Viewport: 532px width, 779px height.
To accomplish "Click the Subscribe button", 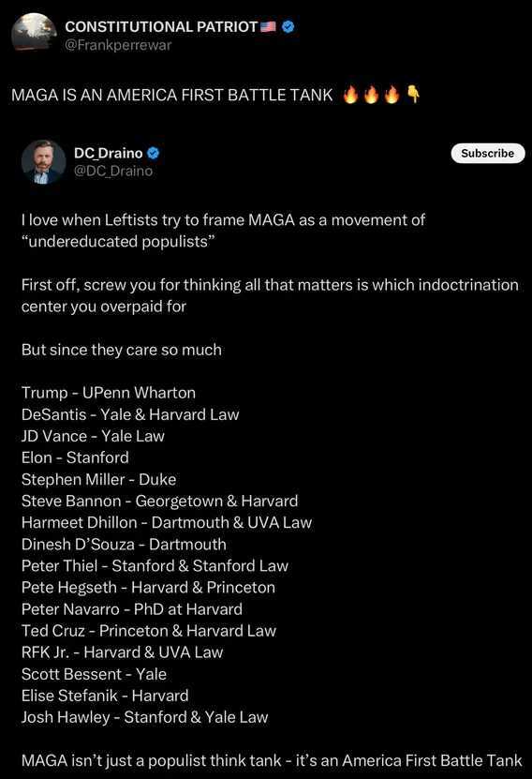I will click(487, 153).
